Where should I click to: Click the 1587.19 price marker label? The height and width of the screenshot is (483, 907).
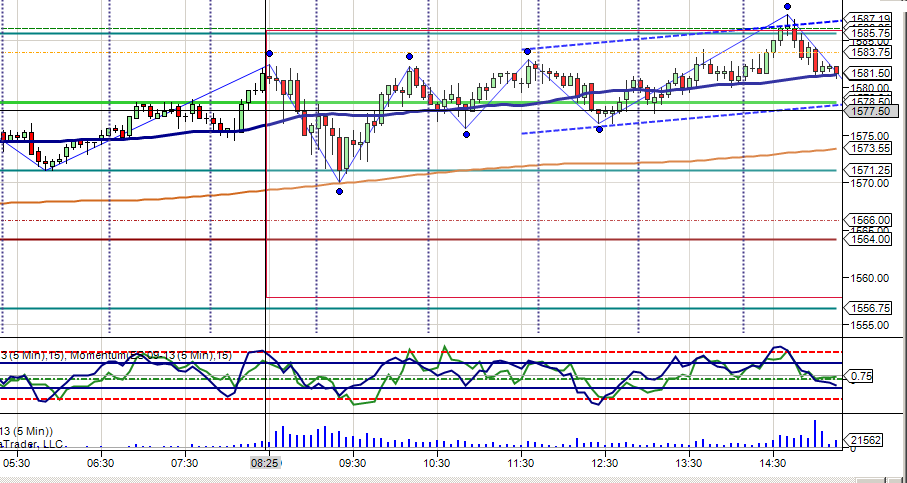871,19
